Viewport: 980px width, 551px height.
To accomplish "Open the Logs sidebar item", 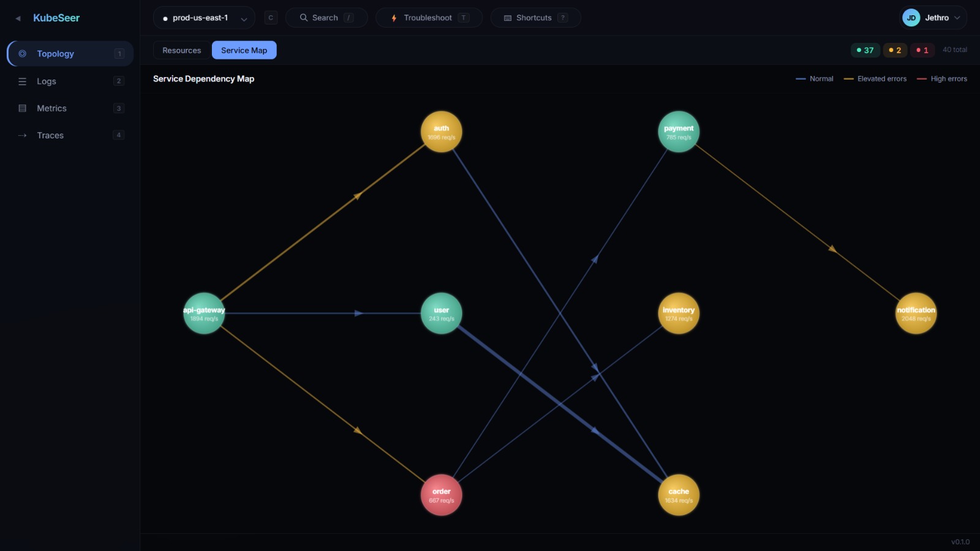I will 70,81.
